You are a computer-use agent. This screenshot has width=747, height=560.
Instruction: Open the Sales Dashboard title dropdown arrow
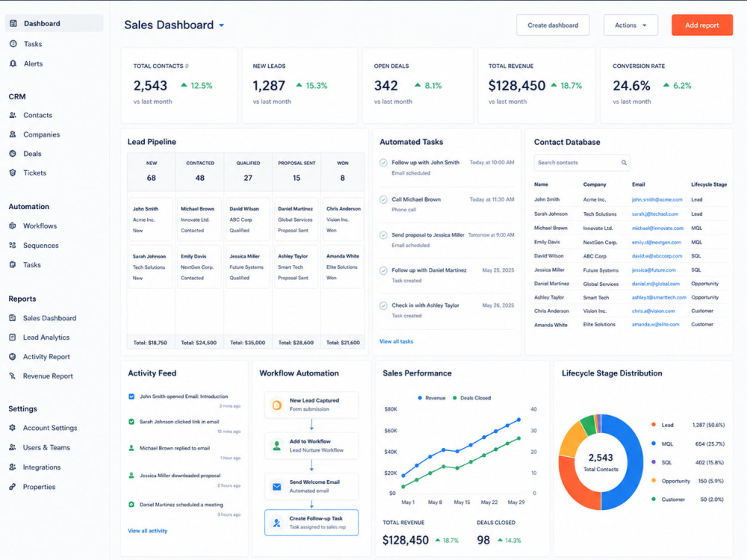tap(222, 25)
